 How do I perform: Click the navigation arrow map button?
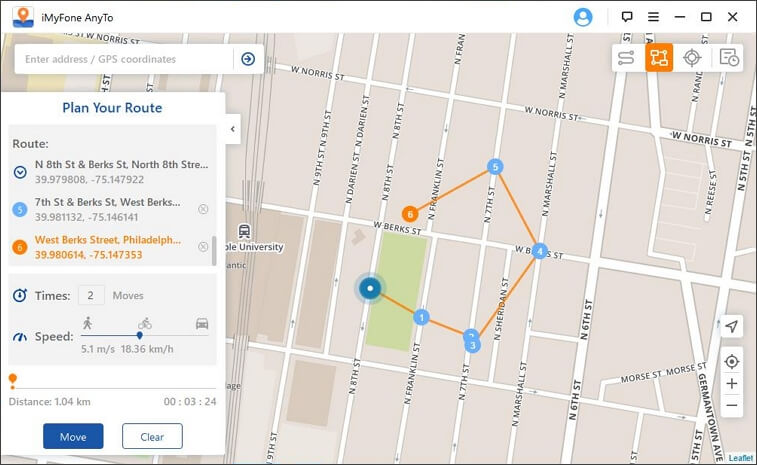tap(732, 326)
